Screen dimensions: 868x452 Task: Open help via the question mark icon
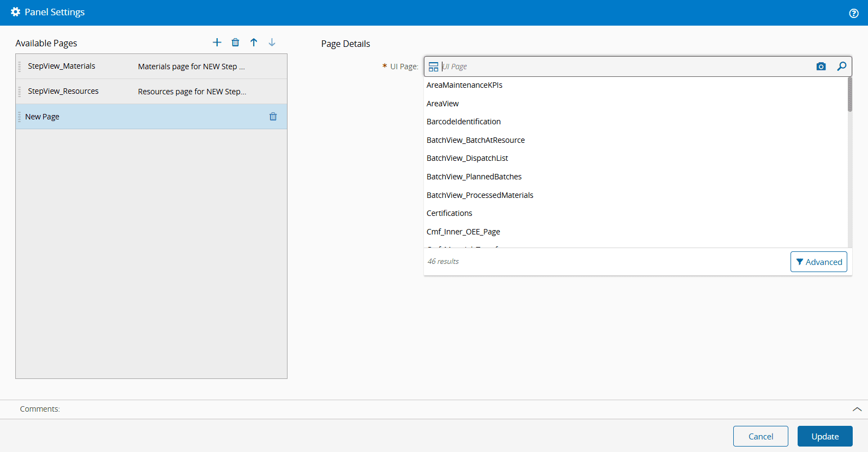[x=854, y=13]
